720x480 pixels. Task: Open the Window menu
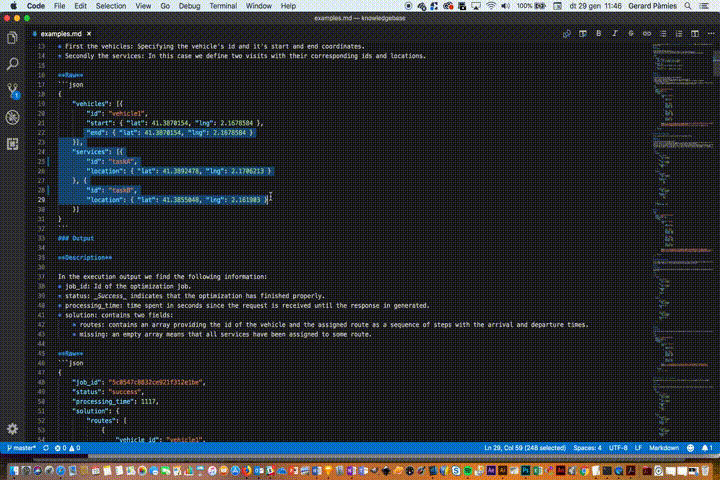tap(259, 6)
